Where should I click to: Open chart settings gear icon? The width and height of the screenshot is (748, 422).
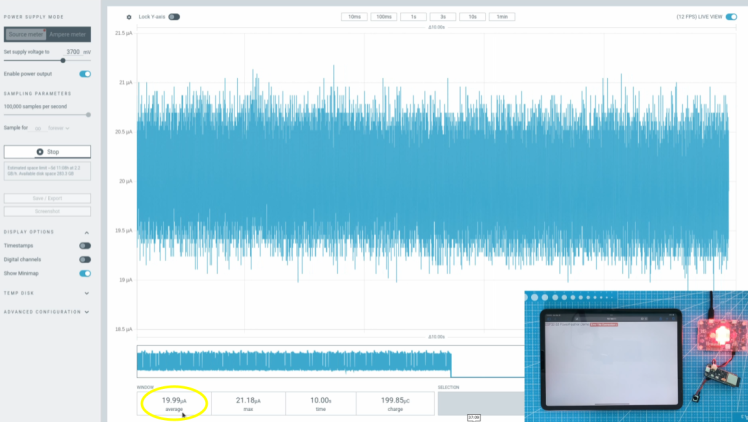pos(129,17)
